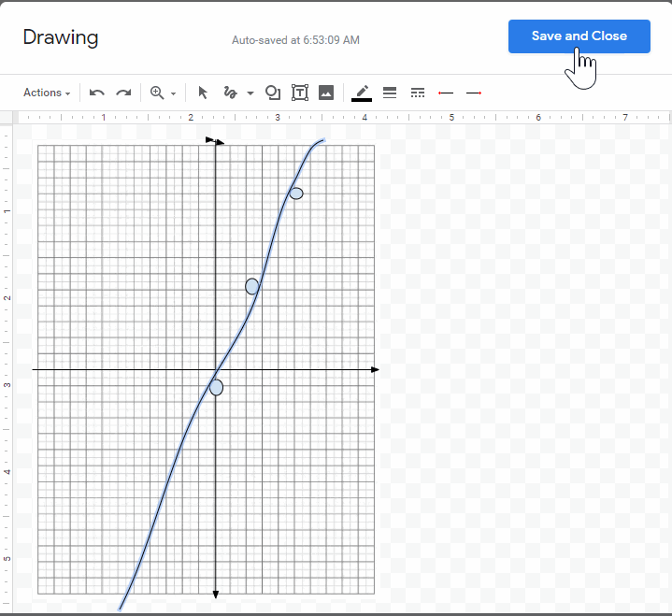Choose the Select arrow cursor tool
The height and width of the screenshot is (616, 672).
pos(203,93)
